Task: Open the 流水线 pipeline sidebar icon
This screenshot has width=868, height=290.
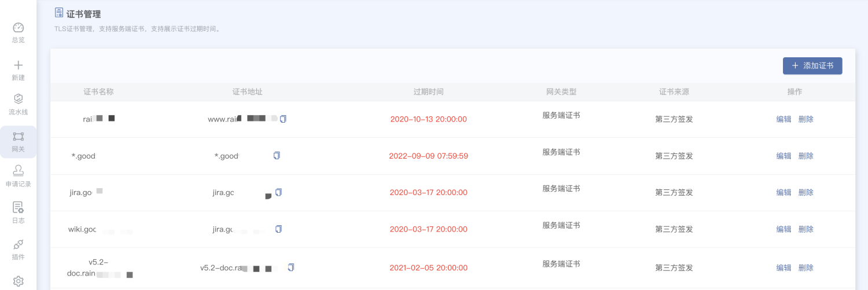Action: coord(18,99)
